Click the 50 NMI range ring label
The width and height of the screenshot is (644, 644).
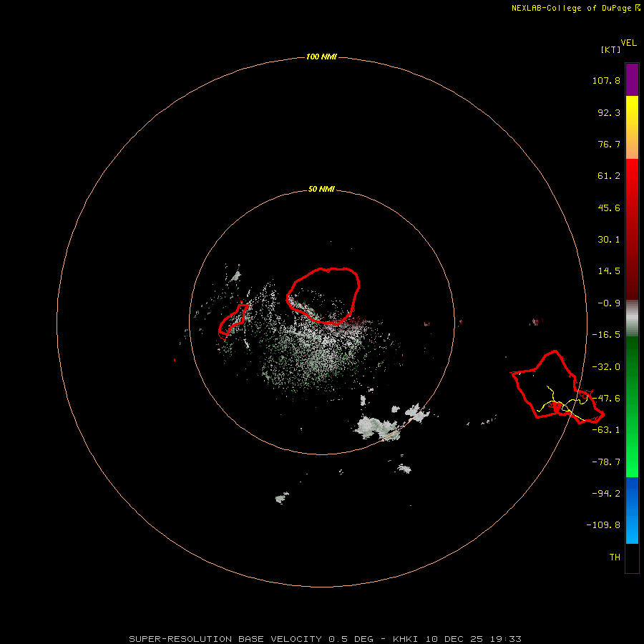pos(321,190)
